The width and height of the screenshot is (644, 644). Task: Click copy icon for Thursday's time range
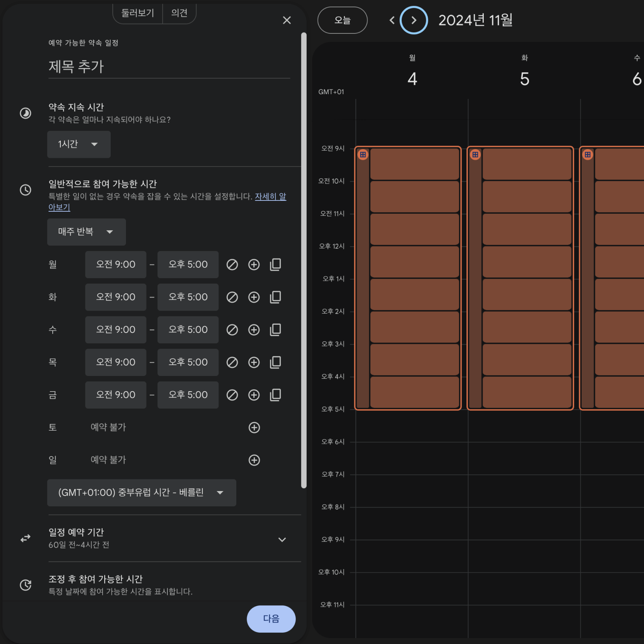tap(275, 362)
